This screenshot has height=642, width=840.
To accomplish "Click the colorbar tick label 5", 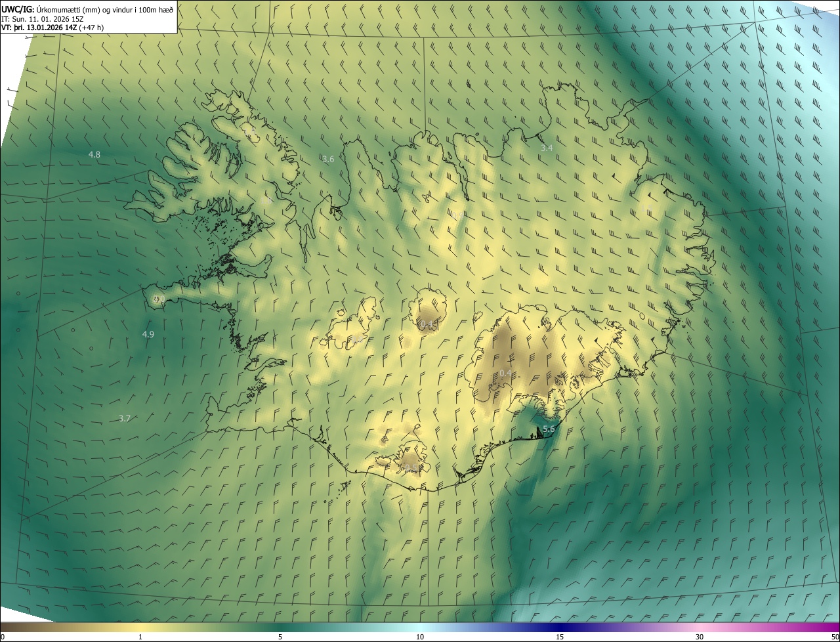I will [280, 637].
